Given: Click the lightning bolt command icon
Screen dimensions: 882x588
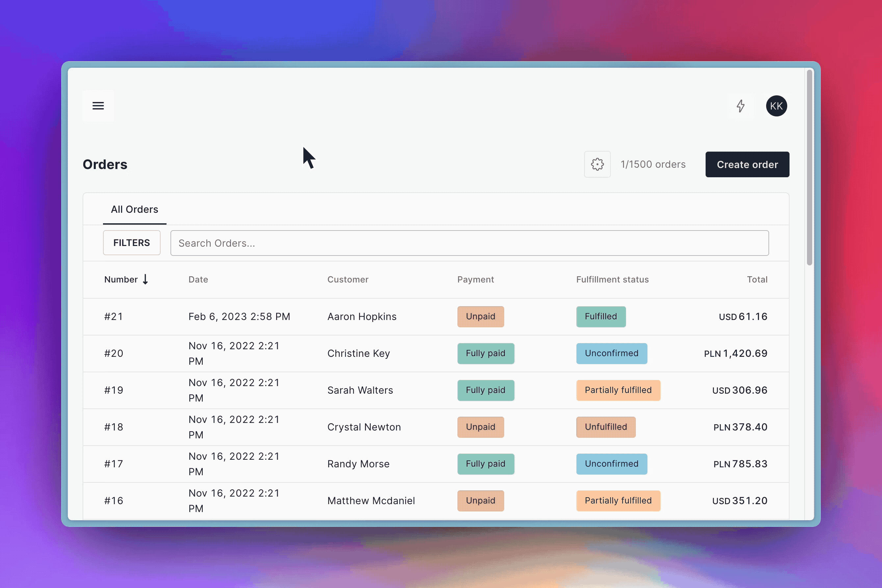Looking at the screenshot, I should (740, 106).
